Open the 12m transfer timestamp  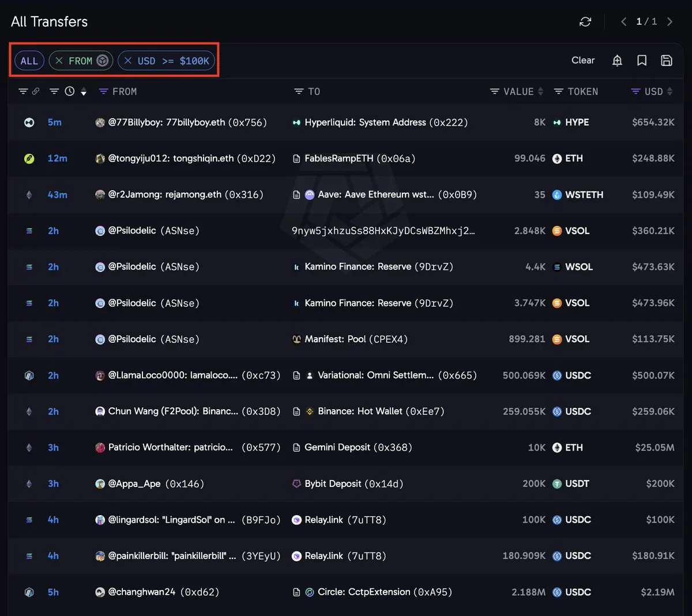[57, 158]
